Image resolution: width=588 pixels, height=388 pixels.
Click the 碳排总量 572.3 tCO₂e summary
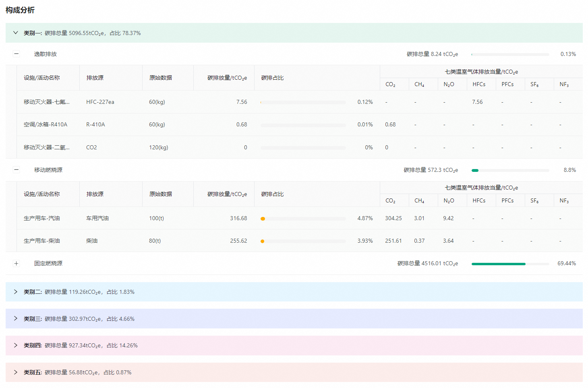(x=431, y=170)
